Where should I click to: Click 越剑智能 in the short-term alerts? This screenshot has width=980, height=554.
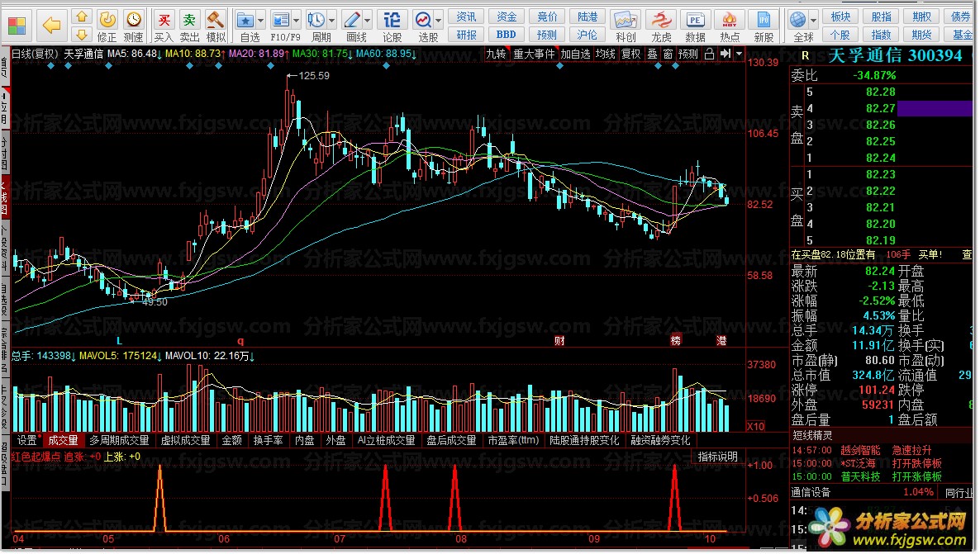tap(860, 450)
